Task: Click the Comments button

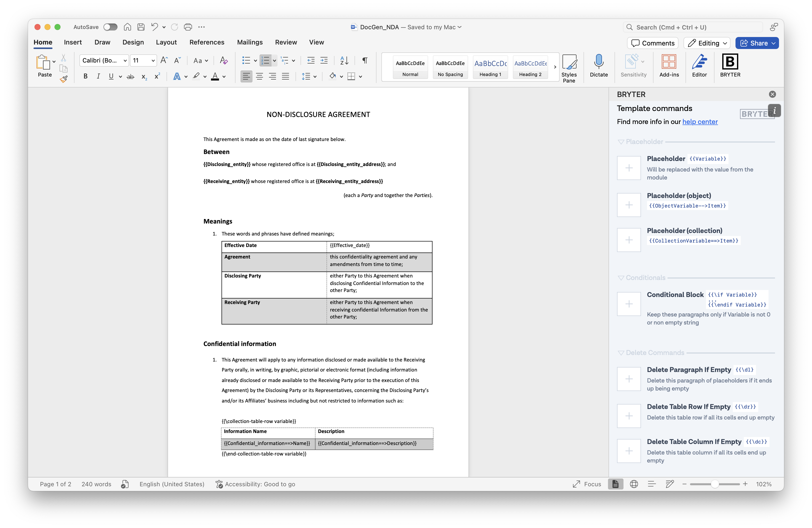Action: (652, 43)
